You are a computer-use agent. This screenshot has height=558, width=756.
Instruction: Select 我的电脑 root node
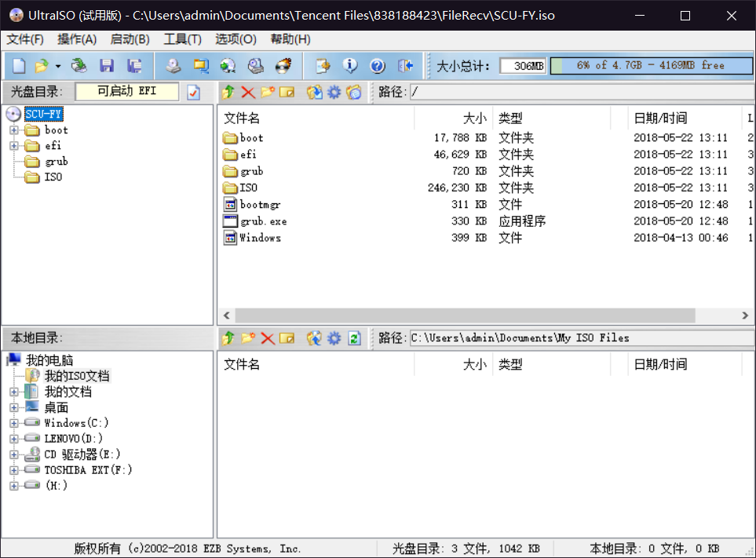[x=49, y=360]
